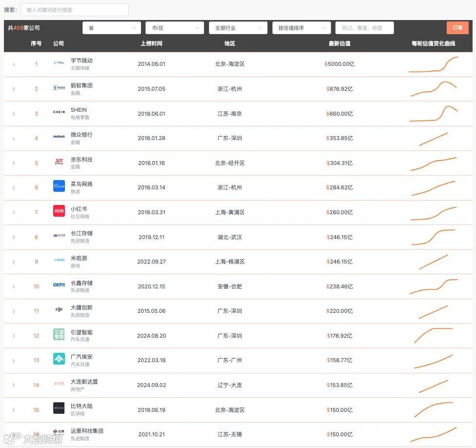Image resolution: width=476 pixels, height=448 pixels.
Task: Click the 湖北-武汉 region cell
Action: tap(229, 237)
